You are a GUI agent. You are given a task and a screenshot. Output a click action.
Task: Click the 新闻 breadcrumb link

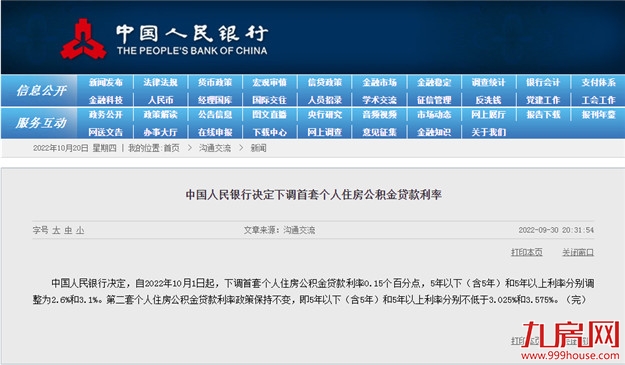(258, 148)
